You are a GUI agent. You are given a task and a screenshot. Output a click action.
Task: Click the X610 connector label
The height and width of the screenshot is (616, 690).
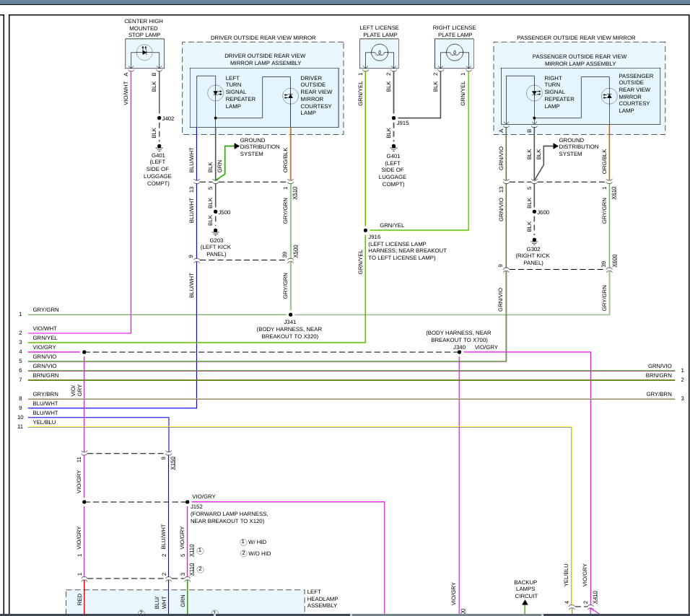pos(614,193)
